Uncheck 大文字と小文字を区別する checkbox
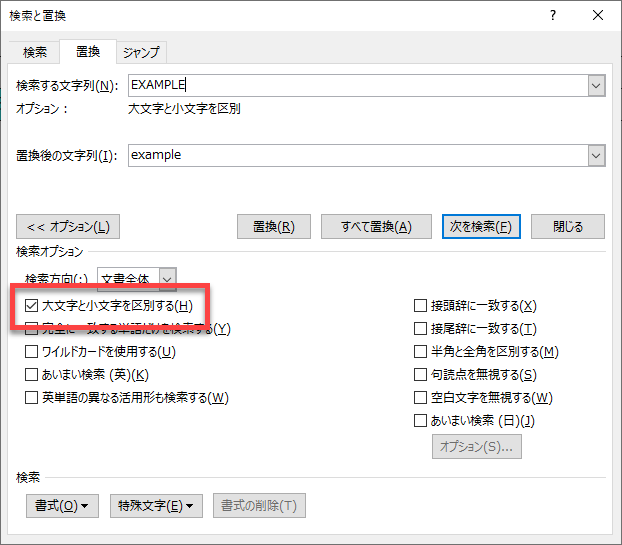Screen dimensions: 622x545 [x=32, y=305]
